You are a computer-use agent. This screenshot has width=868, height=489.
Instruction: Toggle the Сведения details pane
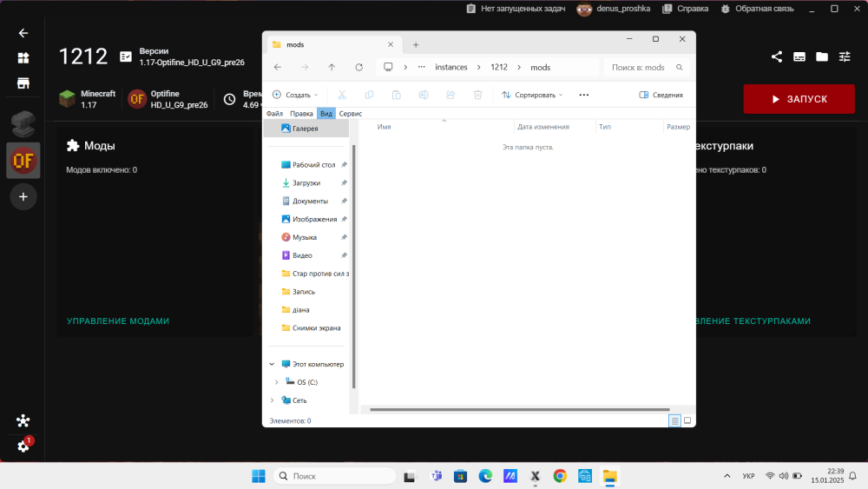pos(661,95)
